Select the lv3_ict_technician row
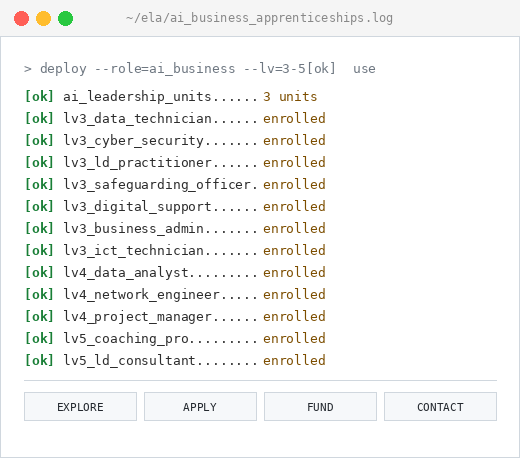 (175, 251)
